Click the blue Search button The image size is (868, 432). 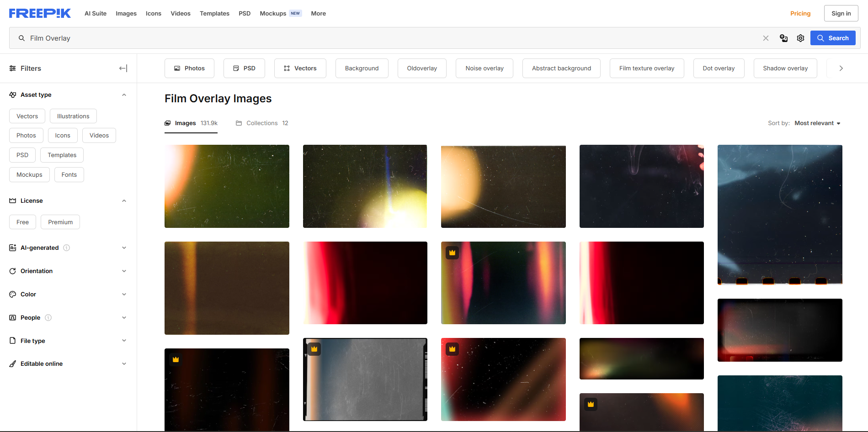pos(833,38)
